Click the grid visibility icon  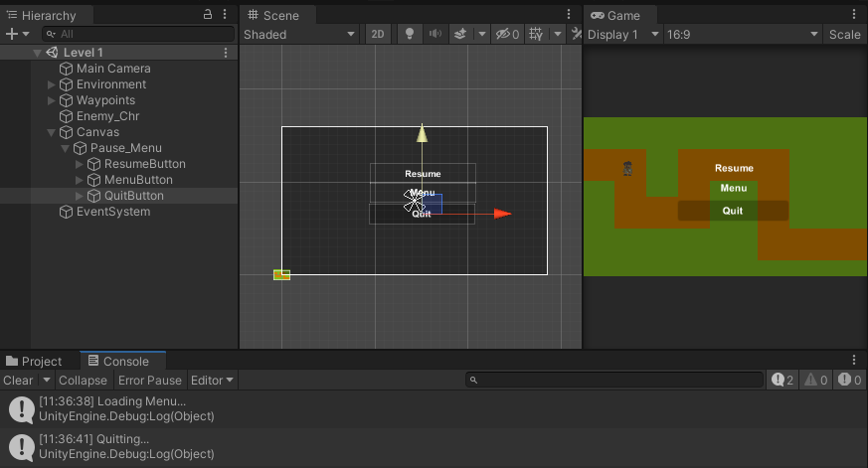(537, 34)
